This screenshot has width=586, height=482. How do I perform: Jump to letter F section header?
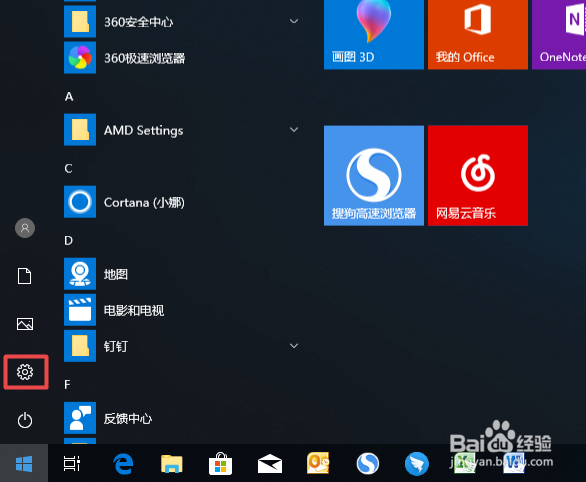67,384
